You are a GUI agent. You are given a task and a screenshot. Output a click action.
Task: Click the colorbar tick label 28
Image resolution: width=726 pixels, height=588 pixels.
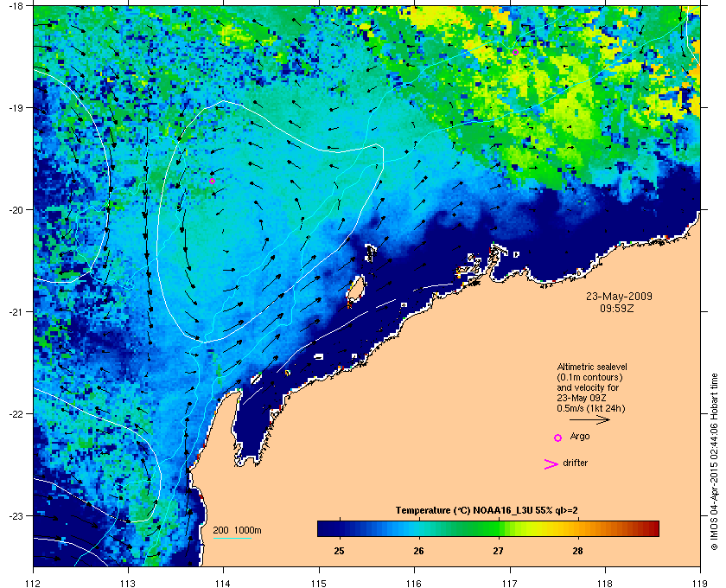578,551
